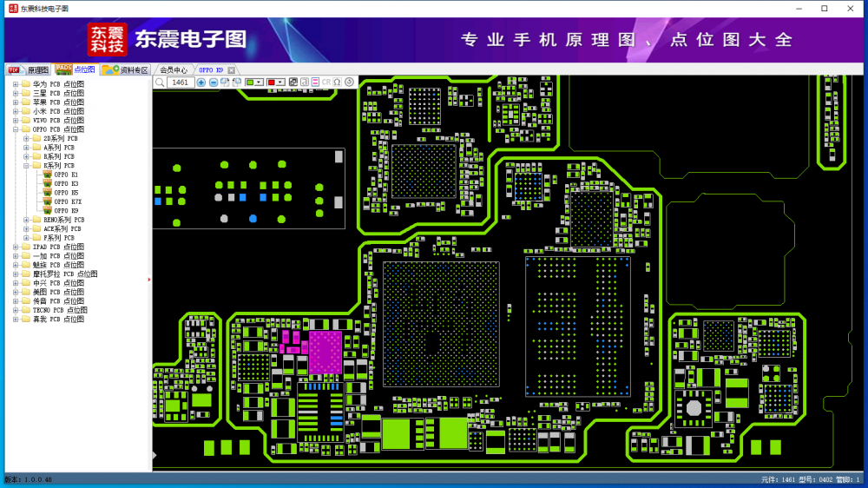Open the red color dropdown arrow
The width and height of the screenshot is (868, 488).
280,82
